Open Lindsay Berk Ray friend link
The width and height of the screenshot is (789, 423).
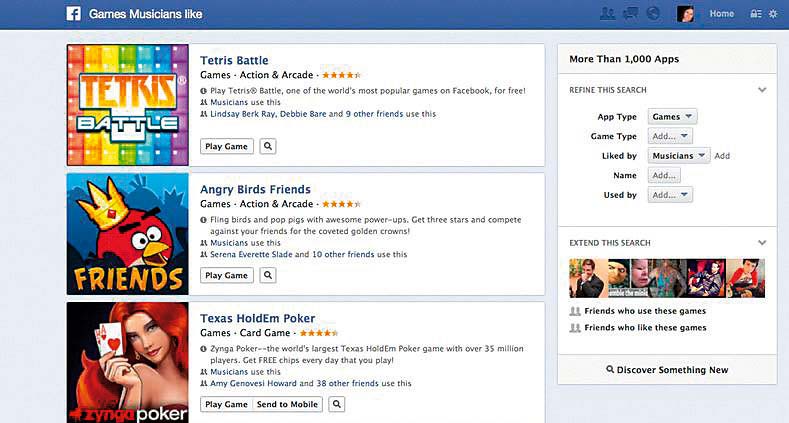click(x=243, y=114)
